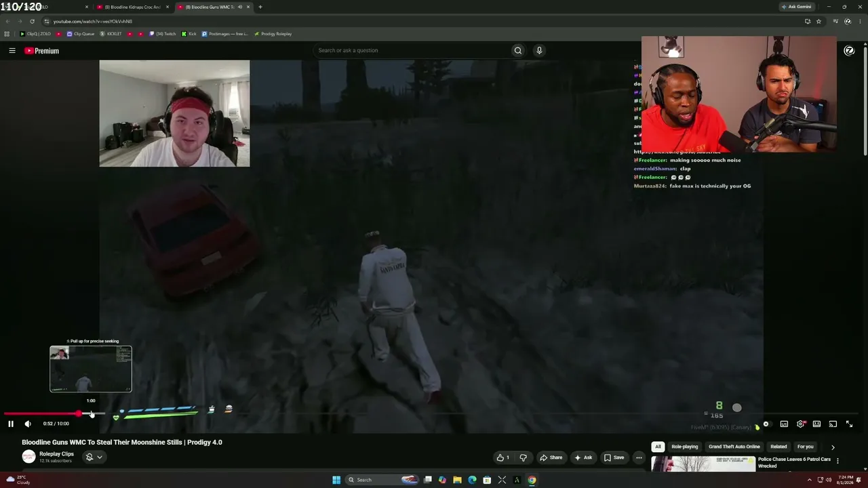Search with voice microphone icon
The height and width of the screenshot is (488, 868).
pos(539,50)
